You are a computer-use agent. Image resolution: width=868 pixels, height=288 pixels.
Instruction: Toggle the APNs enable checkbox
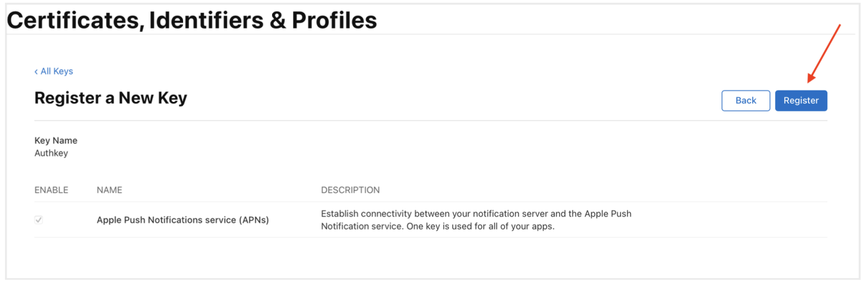click(x=39, y=220)
